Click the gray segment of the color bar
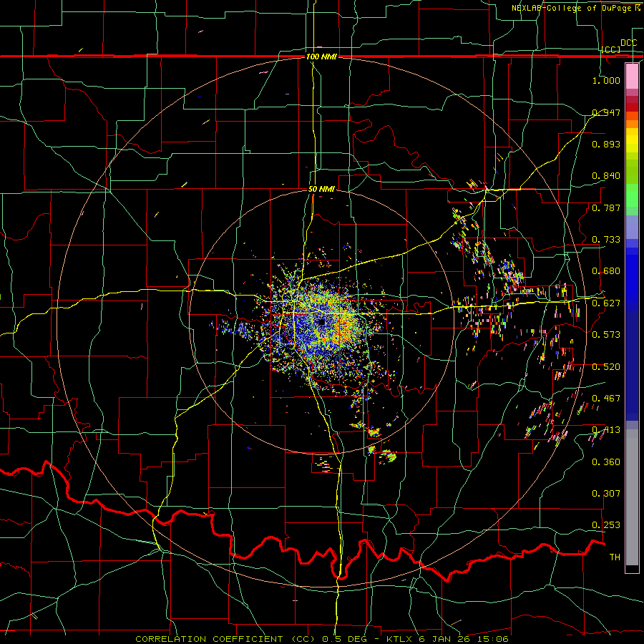Viewport: 644px width, 644px height. (632, 497)
